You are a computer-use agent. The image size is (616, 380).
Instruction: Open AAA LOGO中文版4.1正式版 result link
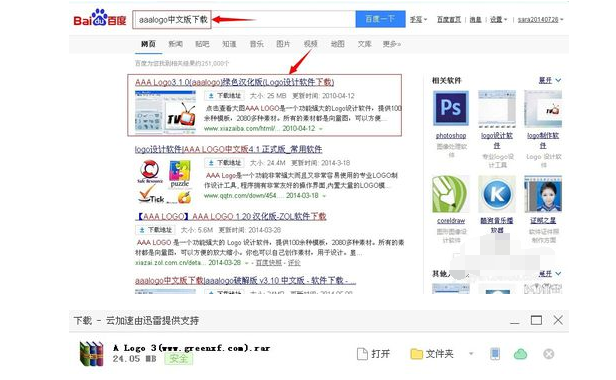pos(228,149)
